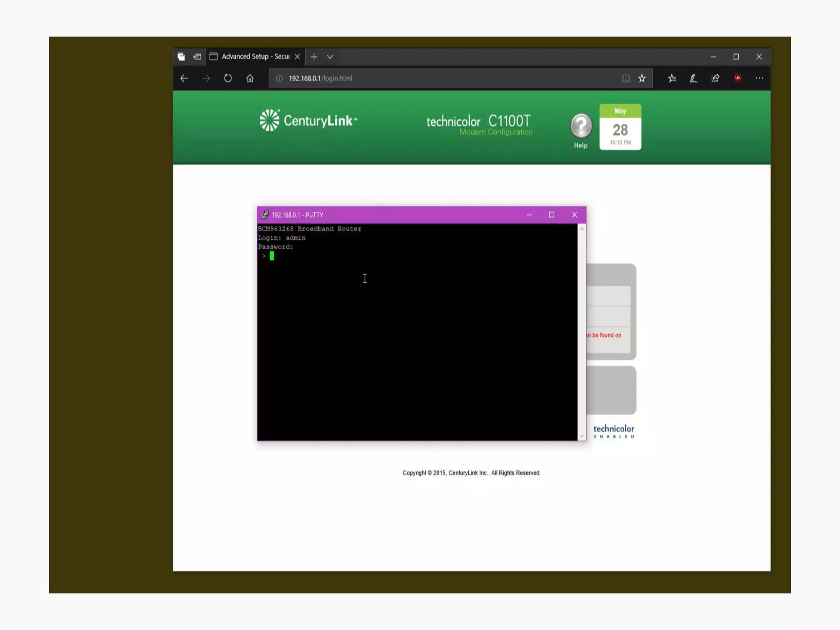Open the reading view icon in address bar
The image size is (840, 630).
point(625,78)
